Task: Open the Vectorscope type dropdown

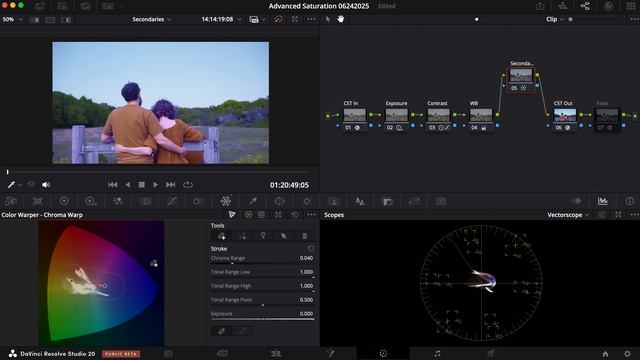Action: [x=568, y=215]
